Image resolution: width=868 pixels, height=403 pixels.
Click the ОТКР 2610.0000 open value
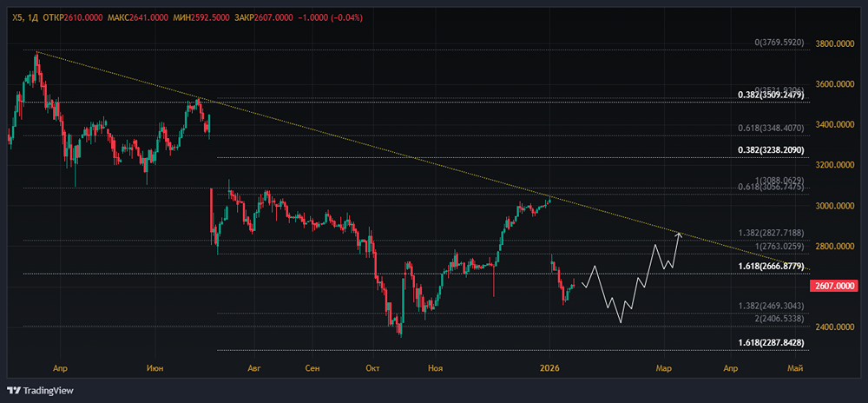71,17
